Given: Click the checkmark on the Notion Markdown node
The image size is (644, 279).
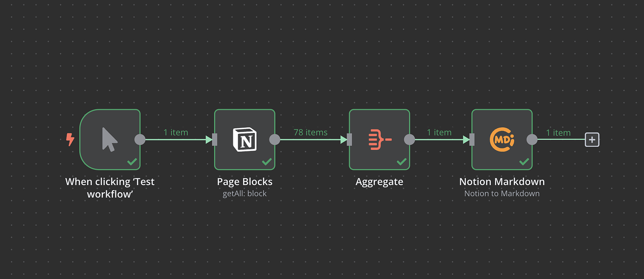Looking at the screenshot, I should (x=524, y=162).
